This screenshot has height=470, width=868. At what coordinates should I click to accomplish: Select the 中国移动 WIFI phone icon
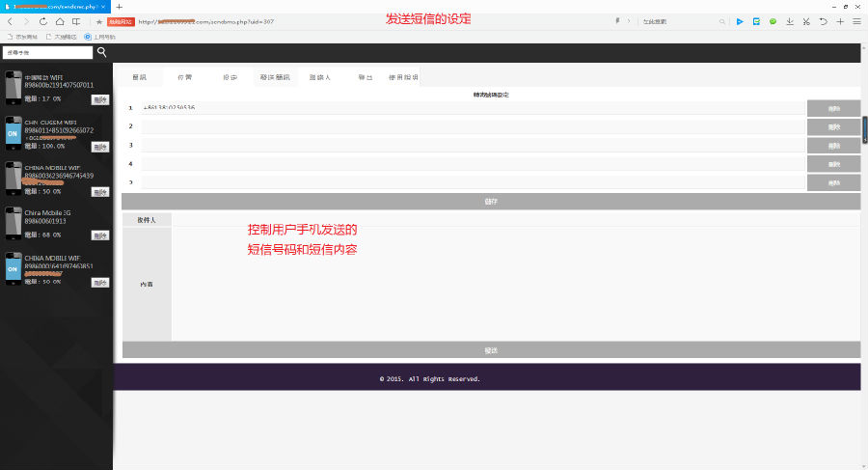pos(14,88)
